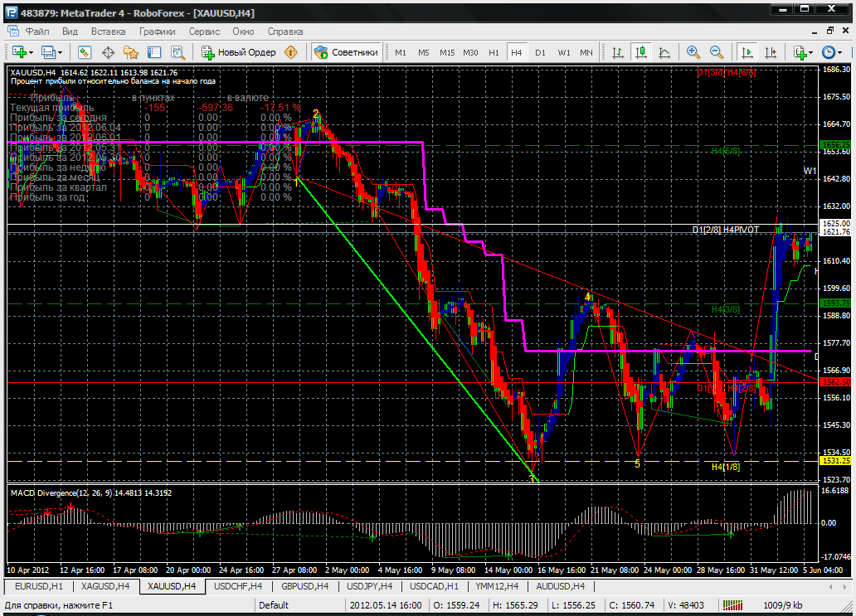The width and height of the screenshot is (856, 616).
Task: Toggle chart auto scroll
Action: pyautogui.click(x=747, y=52)
